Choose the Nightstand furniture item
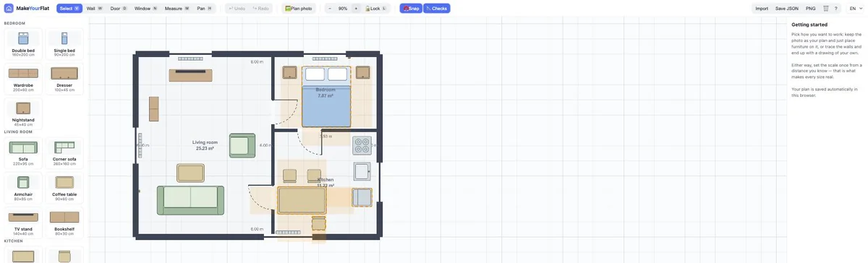This screenshot has width=868, height=263. click(x=23, y=113)
